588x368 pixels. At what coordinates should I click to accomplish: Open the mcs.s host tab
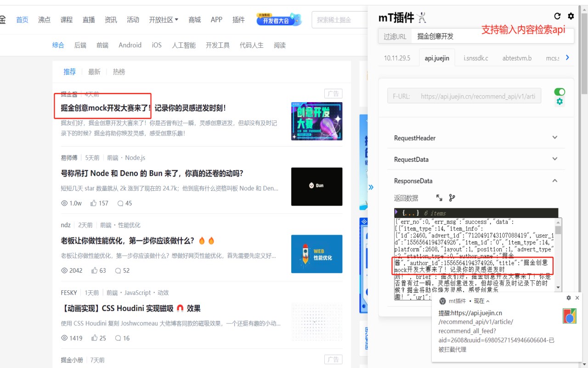pyautogui.click(x=553, y=58)
